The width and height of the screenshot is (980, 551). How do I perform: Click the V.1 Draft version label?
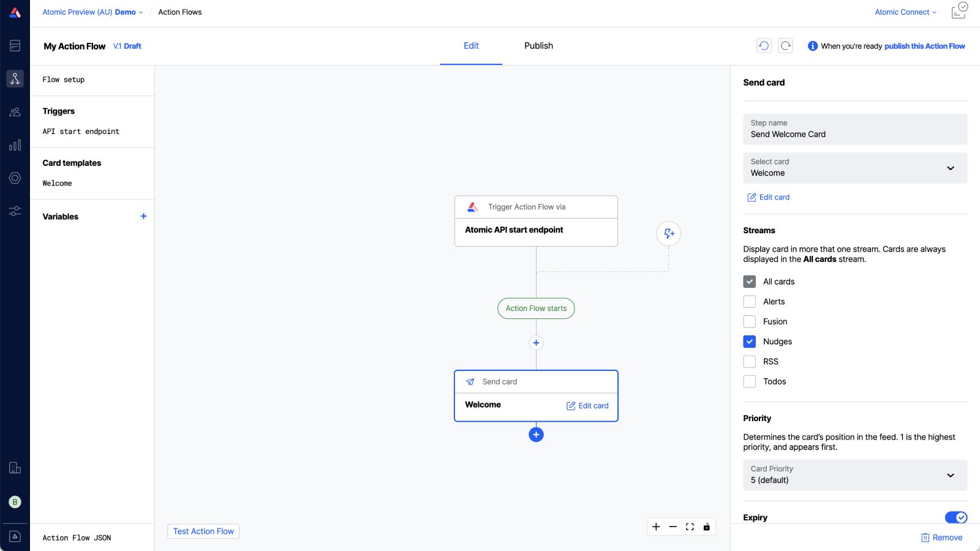point(127,46)
